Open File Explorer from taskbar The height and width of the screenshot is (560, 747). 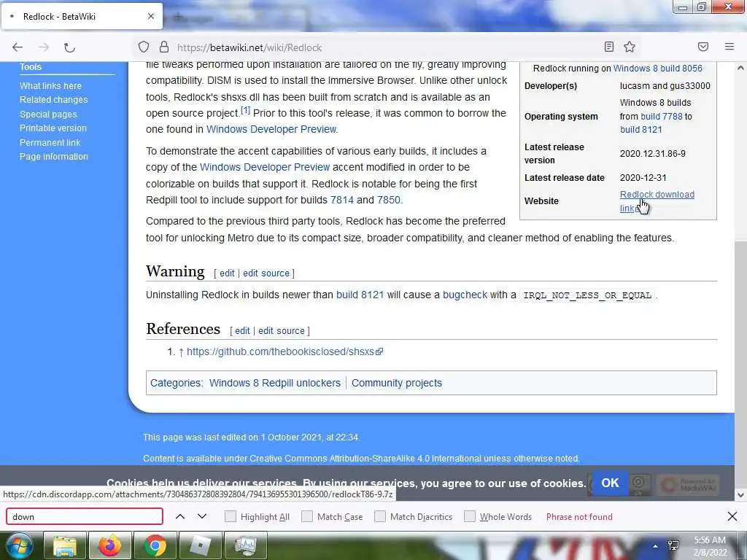point(65,545)
